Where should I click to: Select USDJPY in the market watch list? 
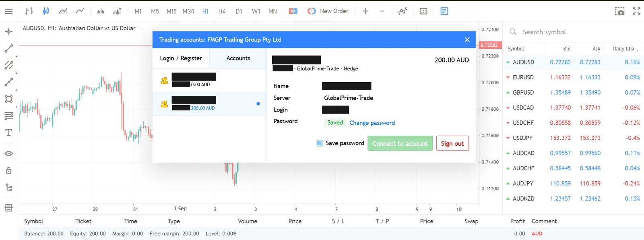[x=573, y=138]
